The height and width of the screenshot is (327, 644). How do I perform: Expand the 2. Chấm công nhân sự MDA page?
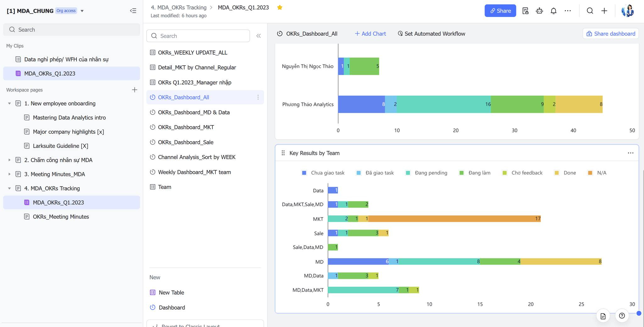[x=9, y=160]
